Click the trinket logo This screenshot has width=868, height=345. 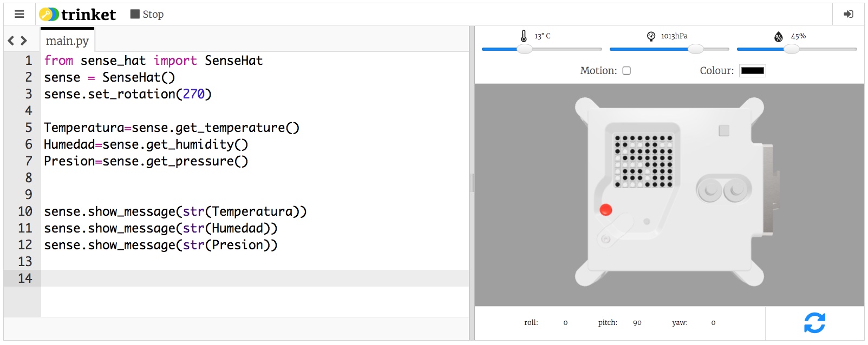pyautogui.click(x=78, y=15)
